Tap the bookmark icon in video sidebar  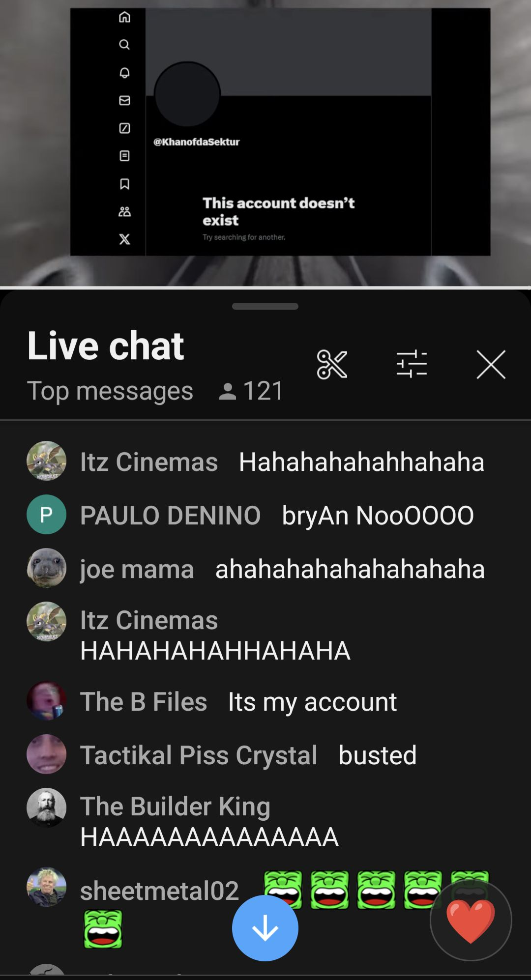tap(125, 184)
